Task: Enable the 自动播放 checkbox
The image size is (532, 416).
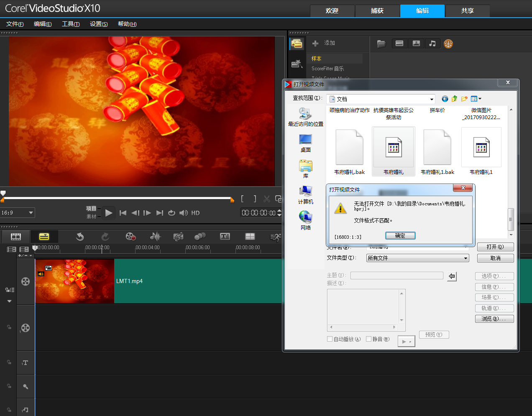Action: tap(330, 339)
